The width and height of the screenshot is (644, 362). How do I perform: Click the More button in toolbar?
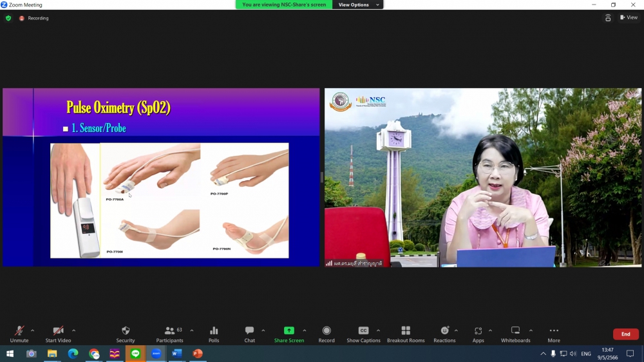point(554,334)
